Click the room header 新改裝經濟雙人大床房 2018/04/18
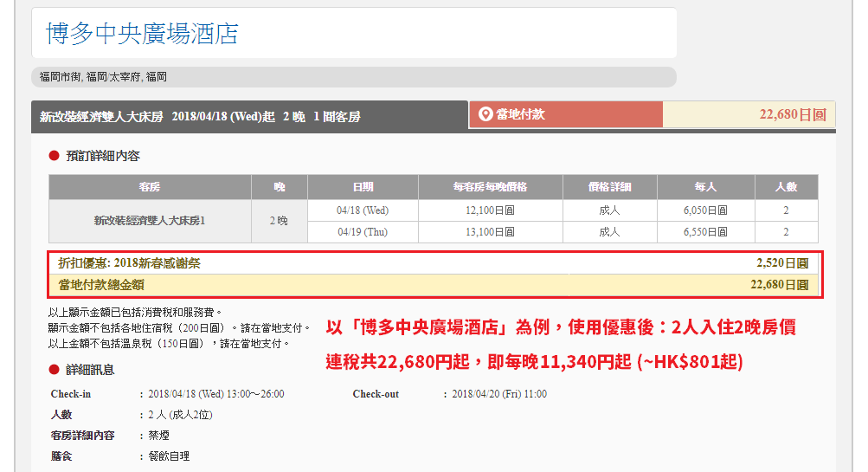868x472 pixels. coord(200,117)
